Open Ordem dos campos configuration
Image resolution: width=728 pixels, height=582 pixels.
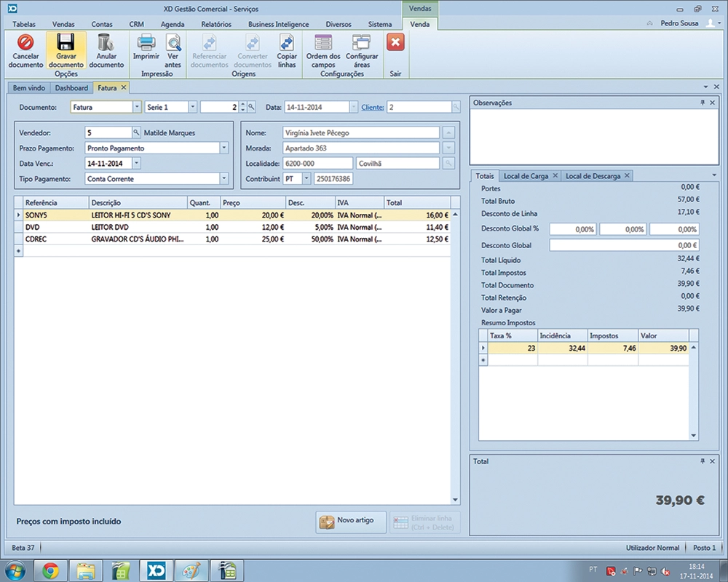pos(323,43)
